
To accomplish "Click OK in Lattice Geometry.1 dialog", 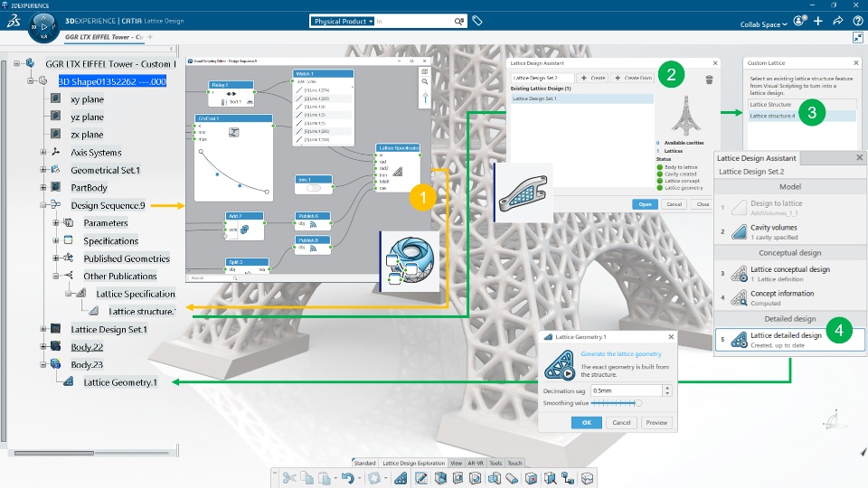I will 587,423.
